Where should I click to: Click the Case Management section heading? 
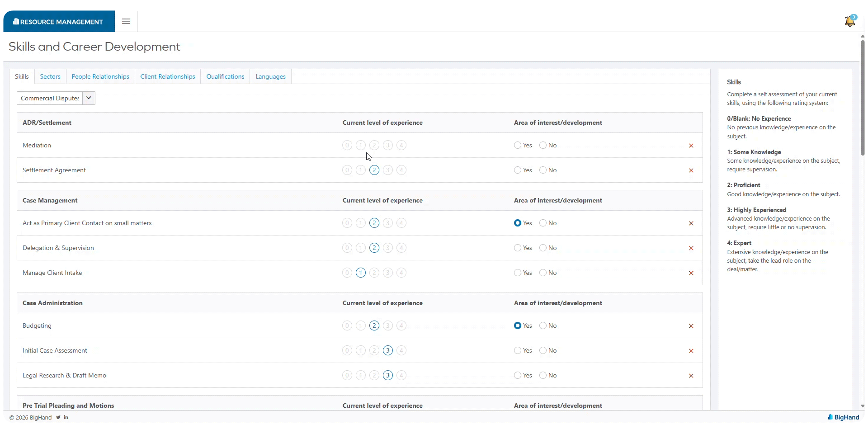[50, 200]
